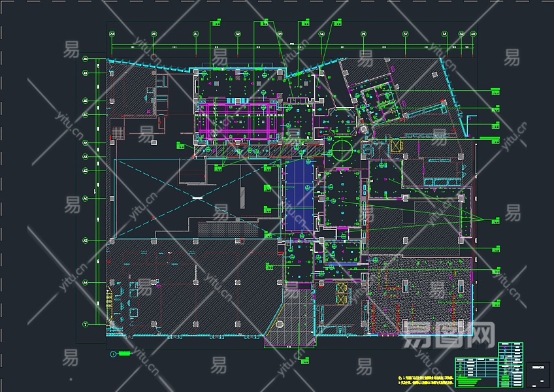The height and width of the screenshot is (392, 554).
Task: Click the yellow crossed elevator box near the top right
Action: pos(396,146)
